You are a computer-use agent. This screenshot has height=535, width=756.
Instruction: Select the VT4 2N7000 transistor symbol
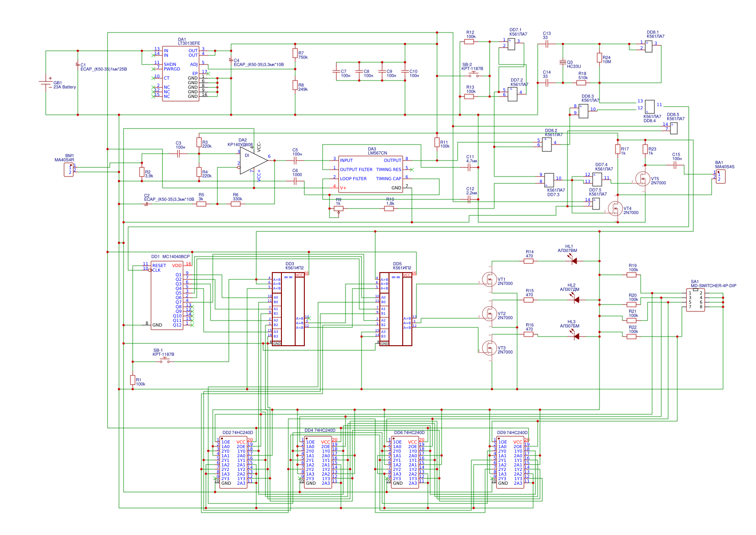point(615,209)
